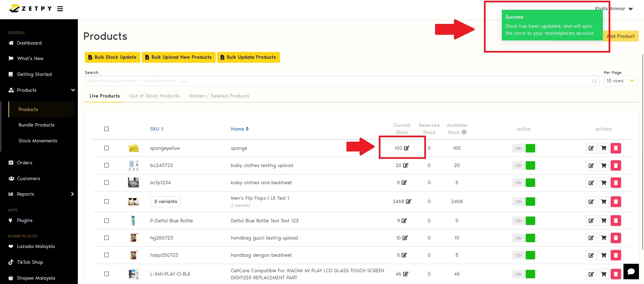Click the Bulk Stock Update button

click(x=112, y=57)
